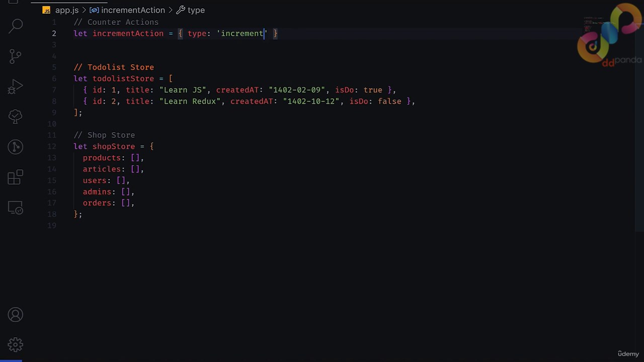This screenshot has height=362, width=644.
Task: Click the "1402-02-09" date string
Action: tap(297, 90)
